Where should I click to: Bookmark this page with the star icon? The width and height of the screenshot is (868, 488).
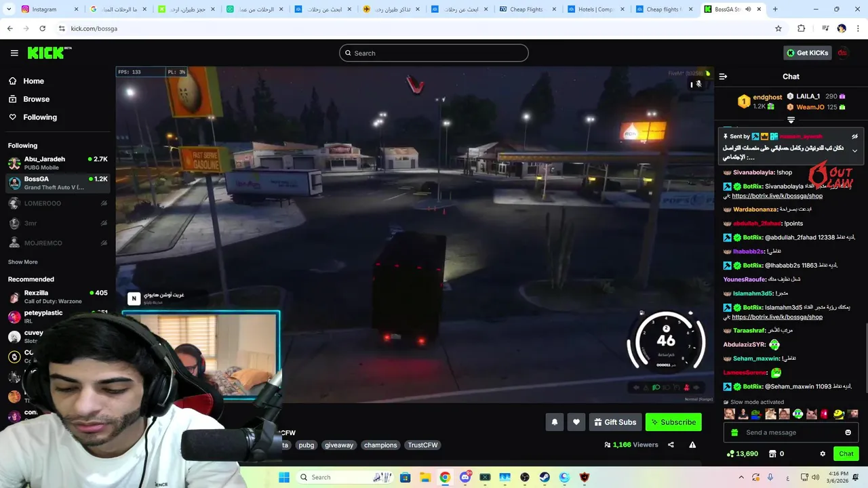(x=778, y=28)
